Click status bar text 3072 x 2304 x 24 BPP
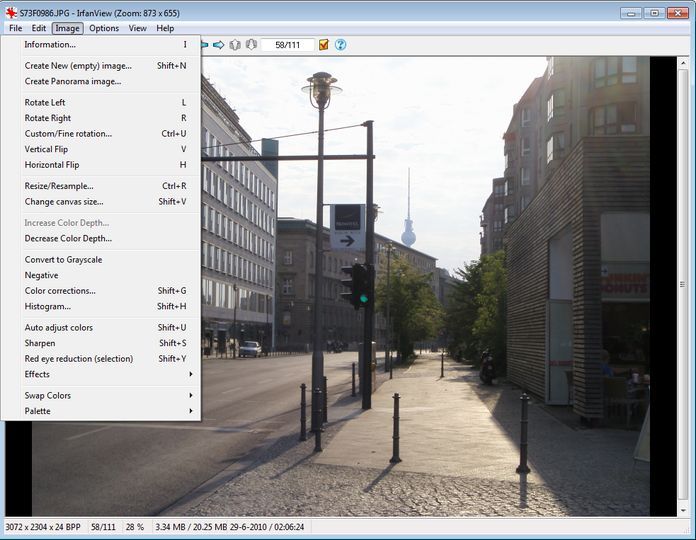 pos(43,527)
